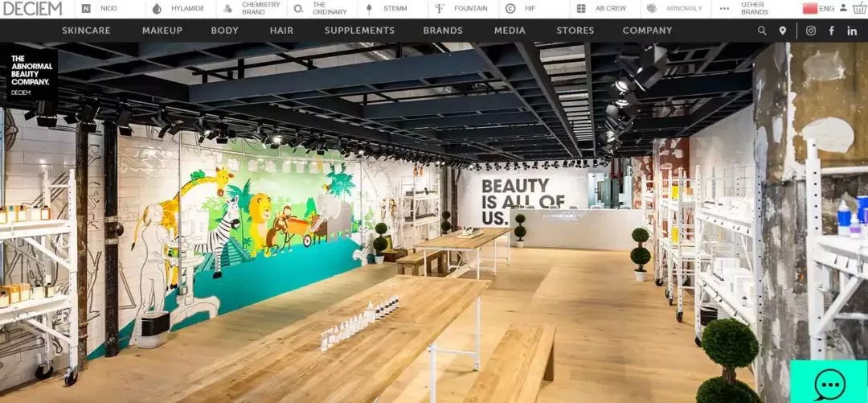Open the Abnomaly brand text link

(x=684, y=8)
